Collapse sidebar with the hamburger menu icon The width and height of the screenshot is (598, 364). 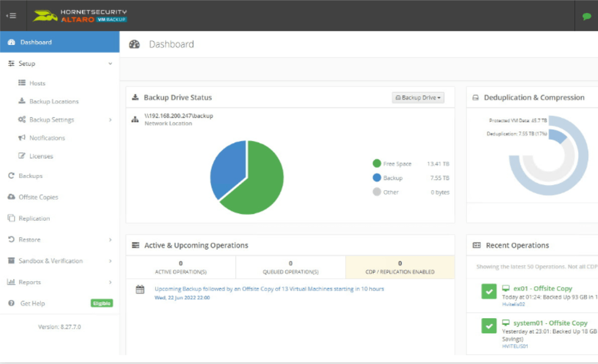click(11, 16)
